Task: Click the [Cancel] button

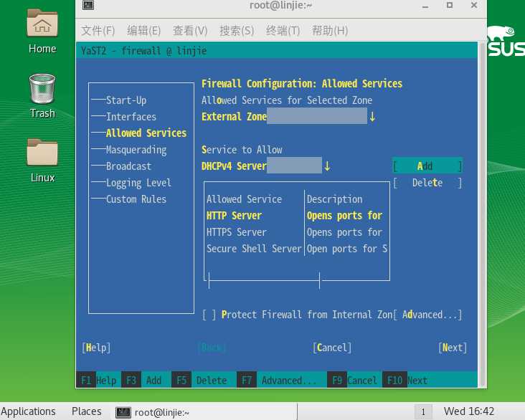Action: (x=332, y=348)
